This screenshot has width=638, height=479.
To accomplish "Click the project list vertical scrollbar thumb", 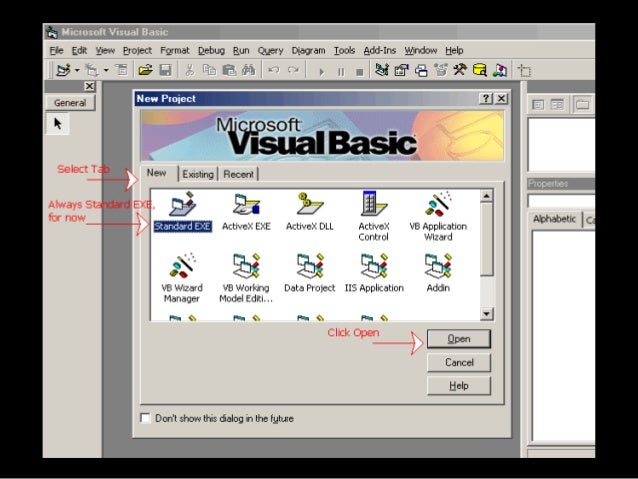I will (x=487, y=239).
